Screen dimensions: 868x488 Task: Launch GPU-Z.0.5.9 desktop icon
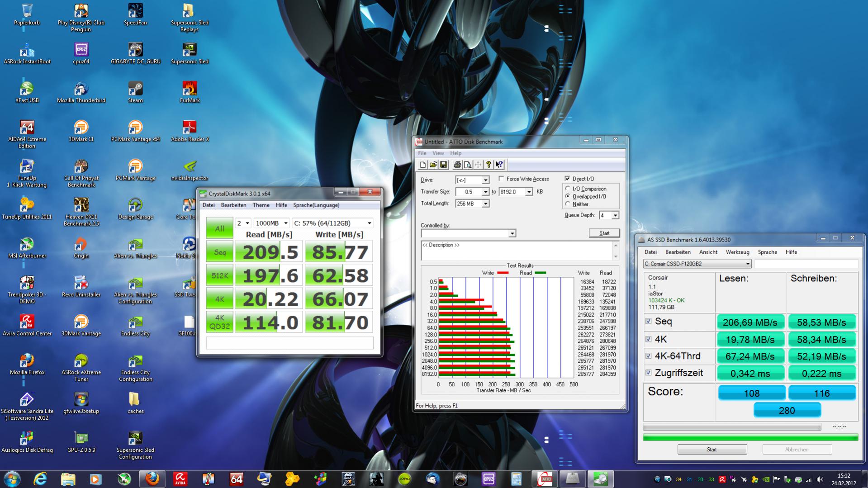[81, 442]
